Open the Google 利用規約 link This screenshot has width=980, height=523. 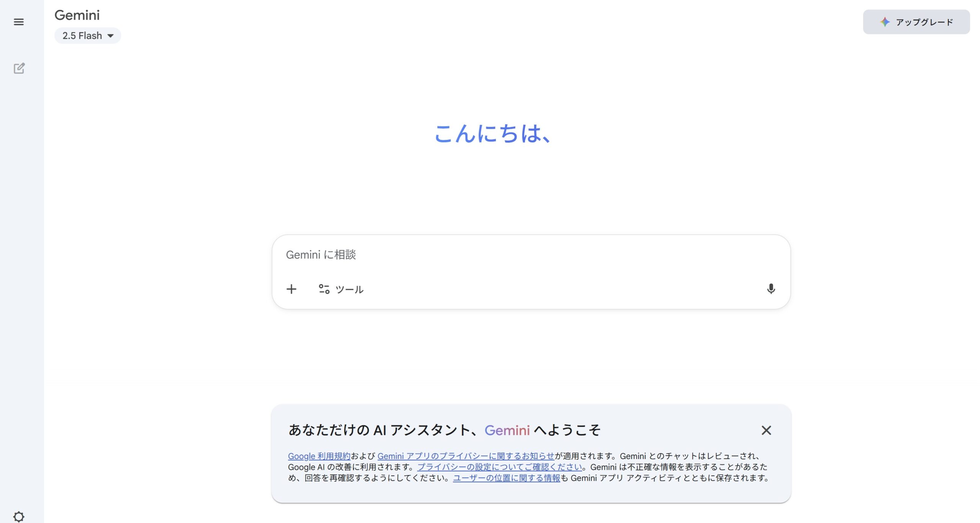click(x=319, y=456)
